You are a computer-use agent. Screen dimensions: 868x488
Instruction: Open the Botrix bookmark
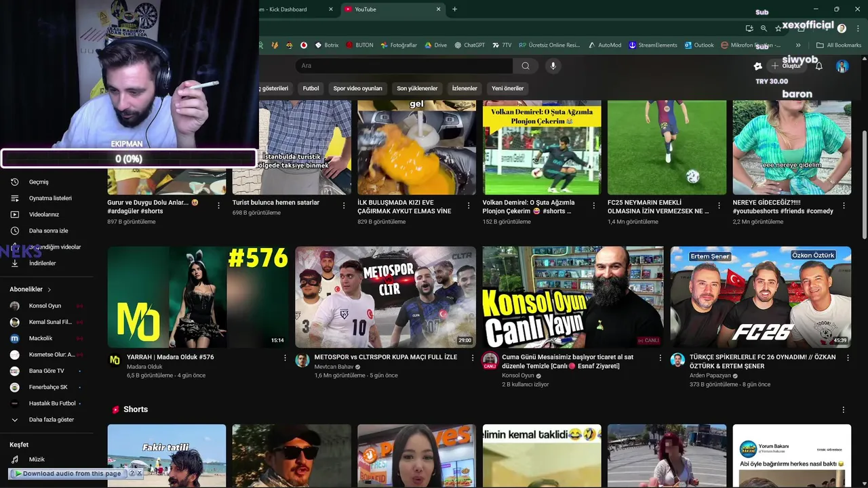click(x=326, y=45)
